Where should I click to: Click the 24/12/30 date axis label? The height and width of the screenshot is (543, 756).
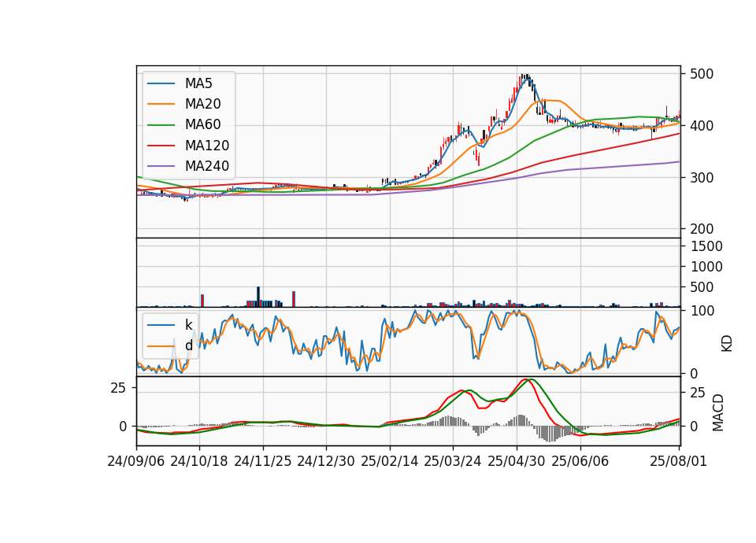[x=326, y=461]
